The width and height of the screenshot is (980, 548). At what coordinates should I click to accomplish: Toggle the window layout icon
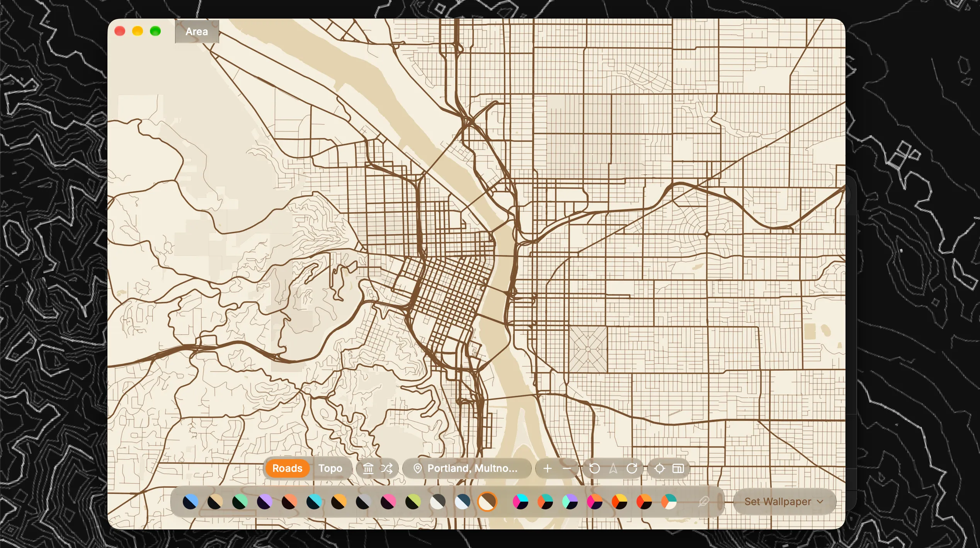pos(678,468)
